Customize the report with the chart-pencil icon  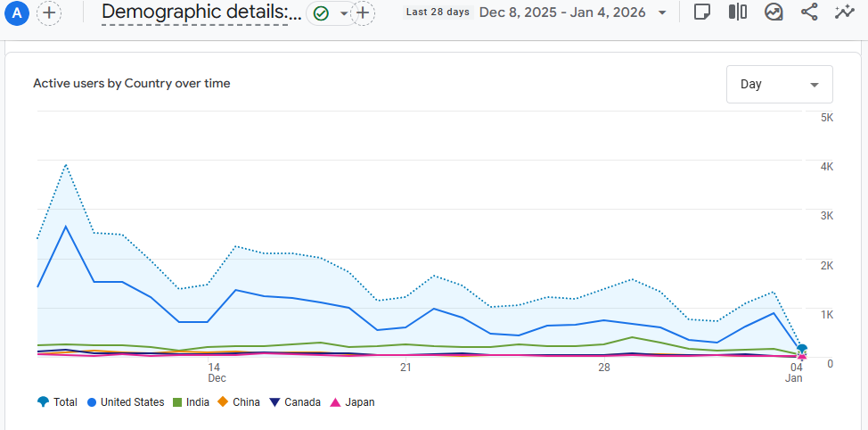coord(774,12)
